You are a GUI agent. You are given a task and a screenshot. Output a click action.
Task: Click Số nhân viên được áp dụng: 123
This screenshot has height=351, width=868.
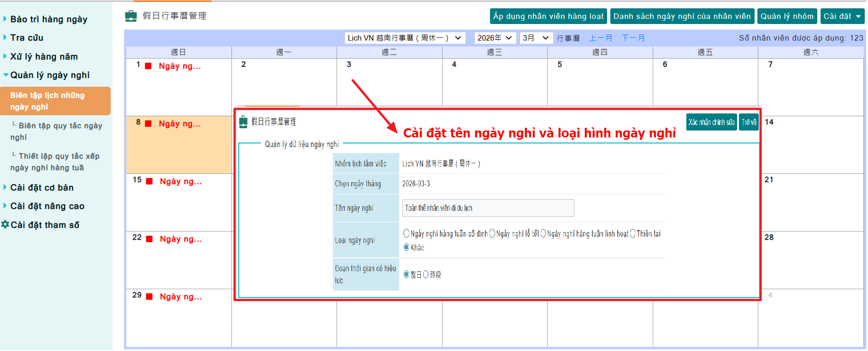pos(801,38)
